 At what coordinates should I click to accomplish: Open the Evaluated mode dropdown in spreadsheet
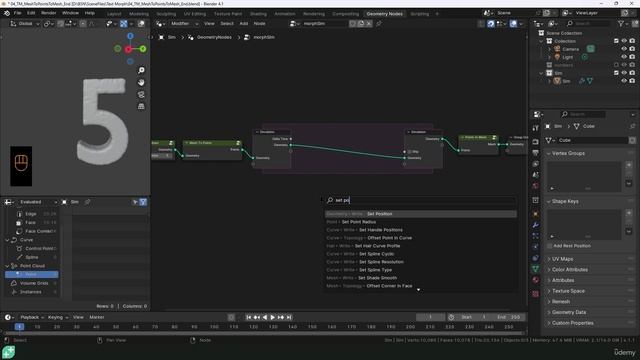(x=38, y=202)
